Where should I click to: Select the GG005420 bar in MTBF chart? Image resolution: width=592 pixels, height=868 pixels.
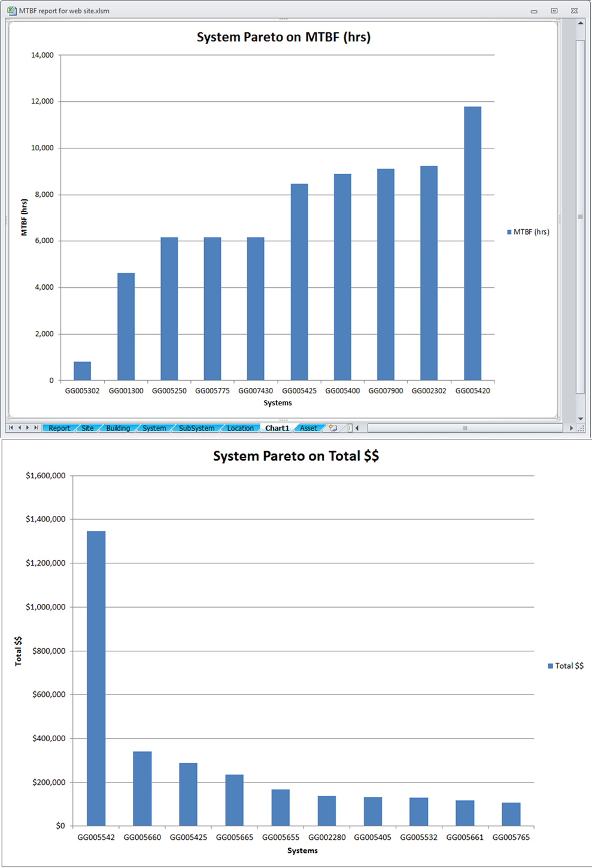472,244
